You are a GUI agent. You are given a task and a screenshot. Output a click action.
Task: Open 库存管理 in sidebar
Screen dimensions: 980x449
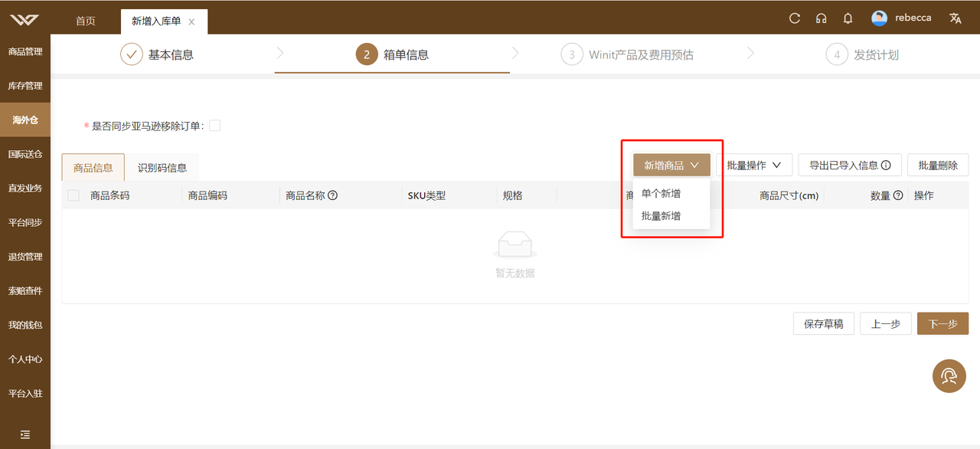[x=25, y=86]
